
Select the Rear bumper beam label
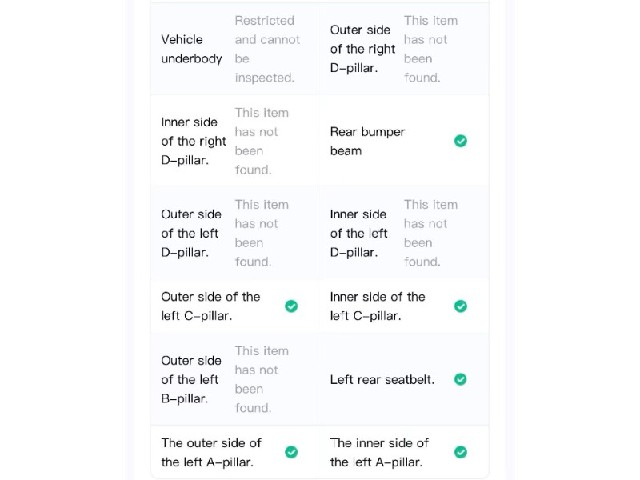[367, 141]
